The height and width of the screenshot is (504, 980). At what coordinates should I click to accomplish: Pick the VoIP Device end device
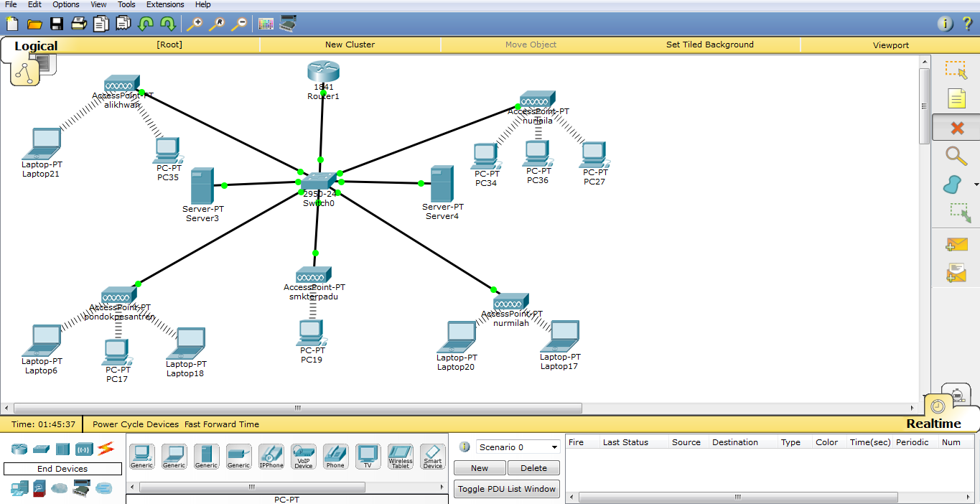click(303, 457)
